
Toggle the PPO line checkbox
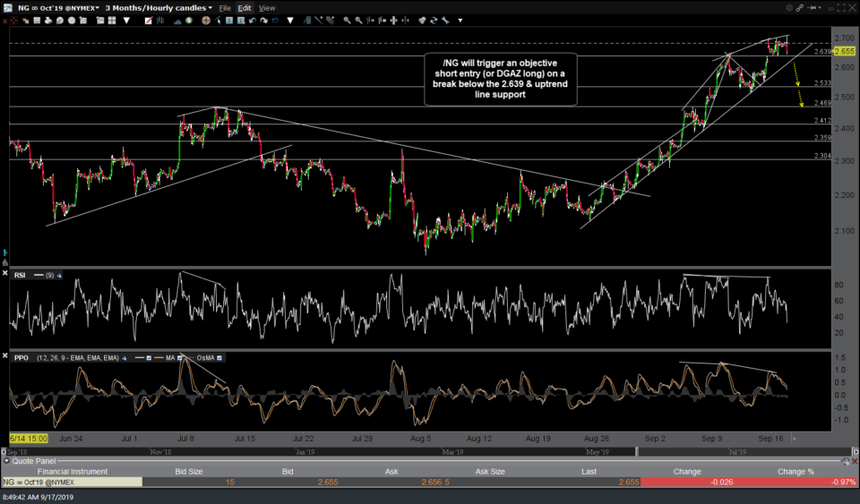click(149, 357)
